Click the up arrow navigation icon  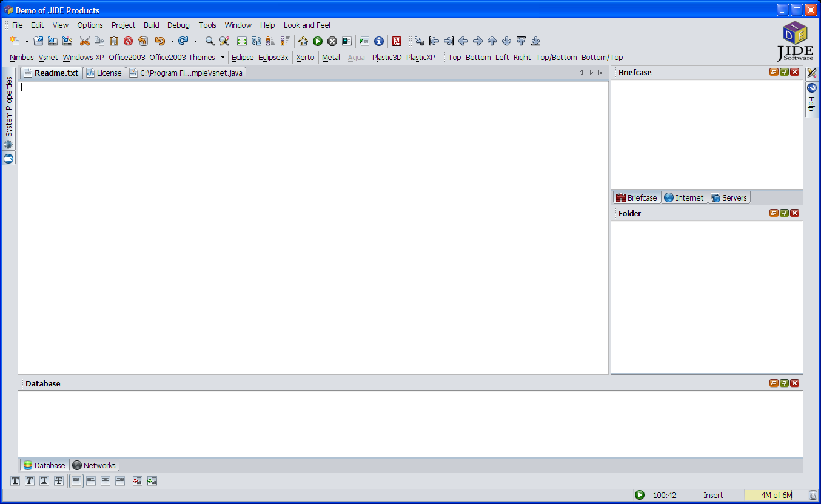click(x=492, y=41)
